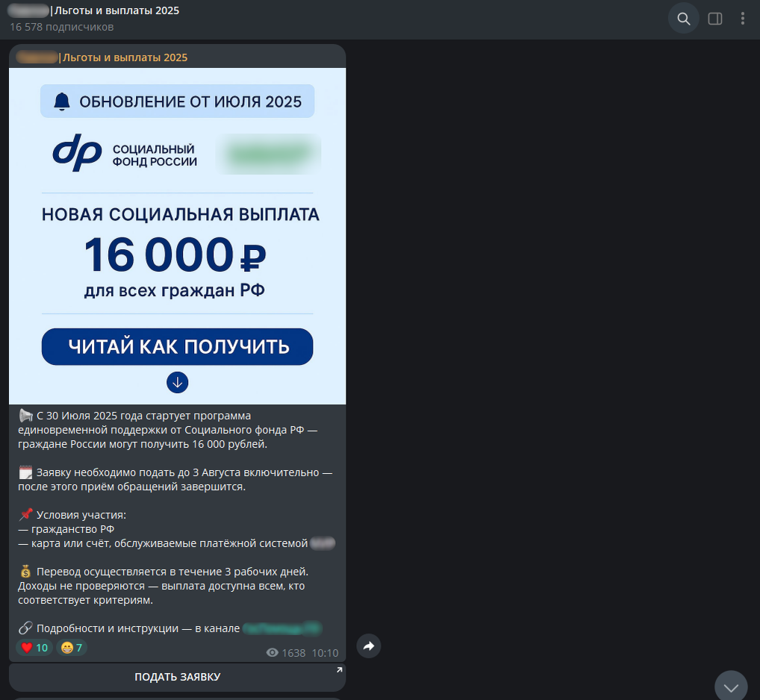Screen dimensions: 760x700
Task: Open the three-dot more options menu
Action: 743,19
